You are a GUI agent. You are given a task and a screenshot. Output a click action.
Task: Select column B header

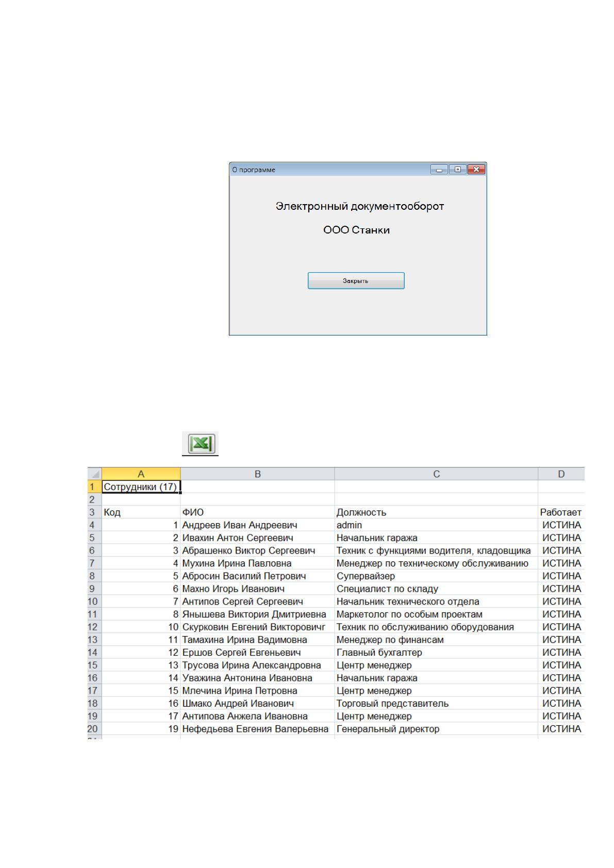pyautogui.click(x=257, y=474)
